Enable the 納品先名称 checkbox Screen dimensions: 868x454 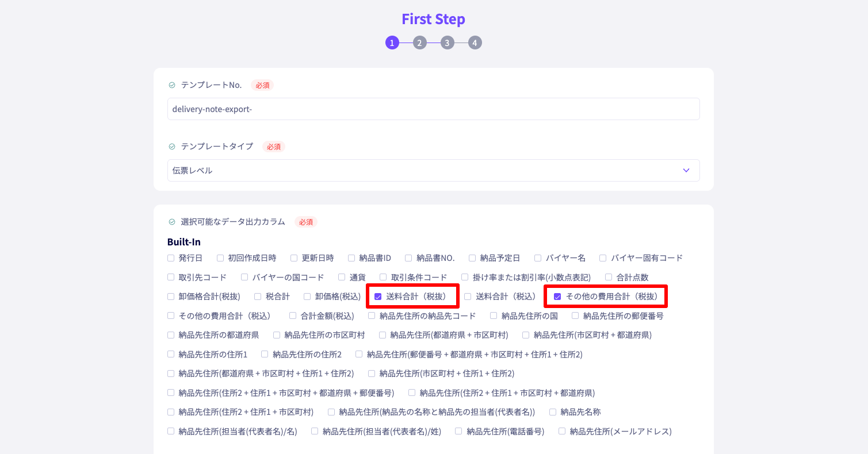pyautogui.click(x=553, y=412)
